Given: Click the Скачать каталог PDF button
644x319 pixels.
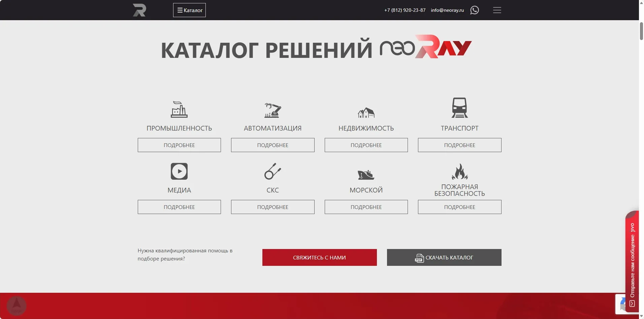Looking at the screenshot, I should click(x=444, y=257).
